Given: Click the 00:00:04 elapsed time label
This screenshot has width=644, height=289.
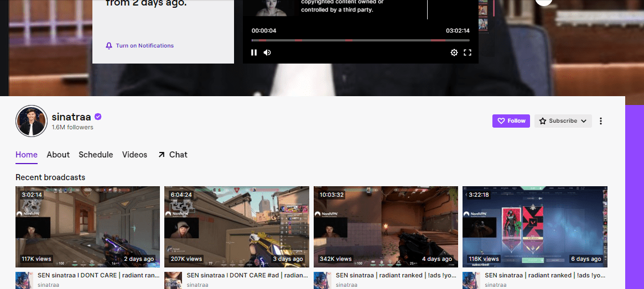Looking at the screenshot, I should [264, 31].
